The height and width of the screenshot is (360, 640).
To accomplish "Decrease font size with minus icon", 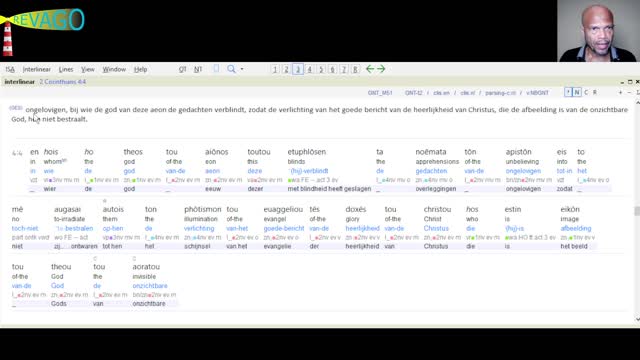I will [x=629, y=93].
